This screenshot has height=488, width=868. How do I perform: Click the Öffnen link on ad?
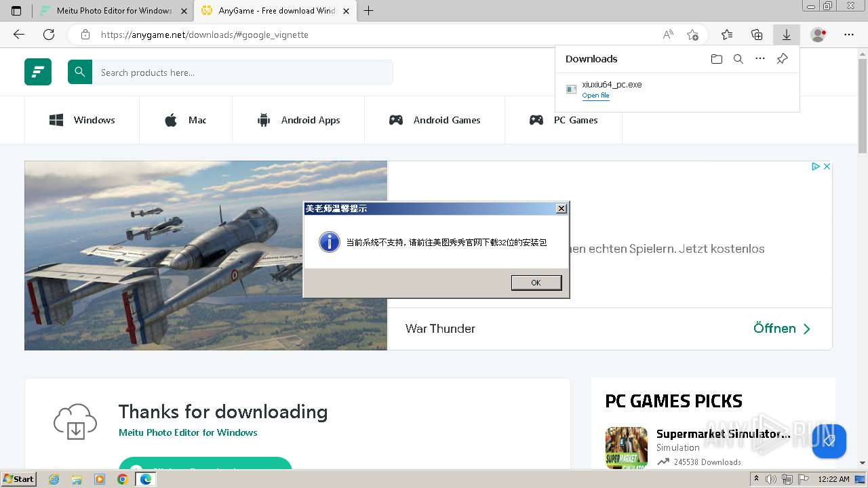point(782,329)
